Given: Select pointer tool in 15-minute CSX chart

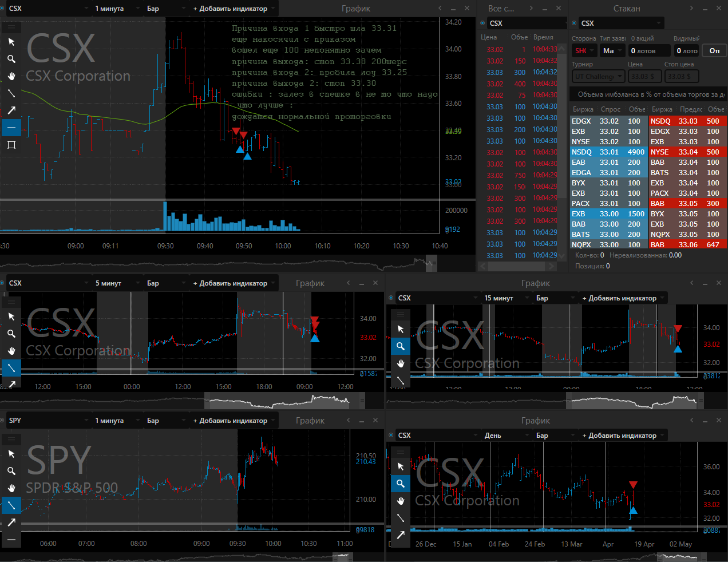Looking at the screenshot, I should coord(401,329).
